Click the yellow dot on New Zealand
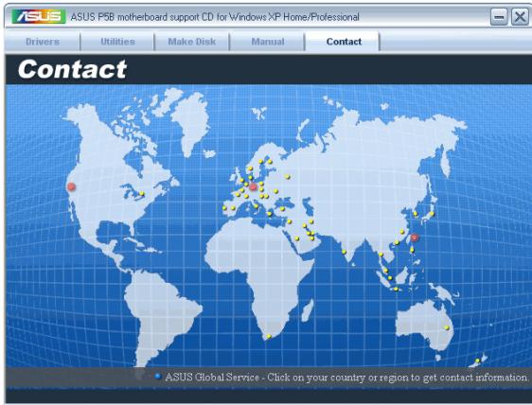 (x=477, y=361)
